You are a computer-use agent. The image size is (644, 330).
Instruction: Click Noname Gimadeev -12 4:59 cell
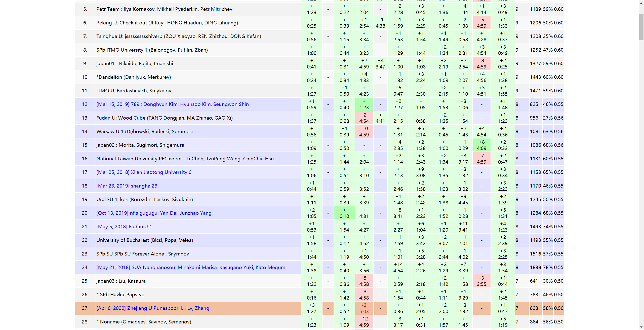[364, 322]
